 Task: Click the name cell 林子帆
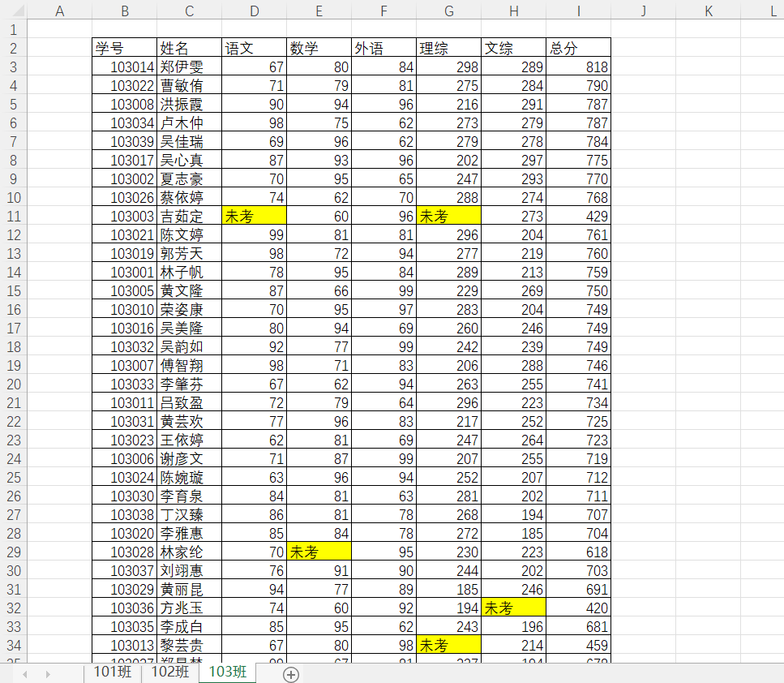tap(190, 272)
